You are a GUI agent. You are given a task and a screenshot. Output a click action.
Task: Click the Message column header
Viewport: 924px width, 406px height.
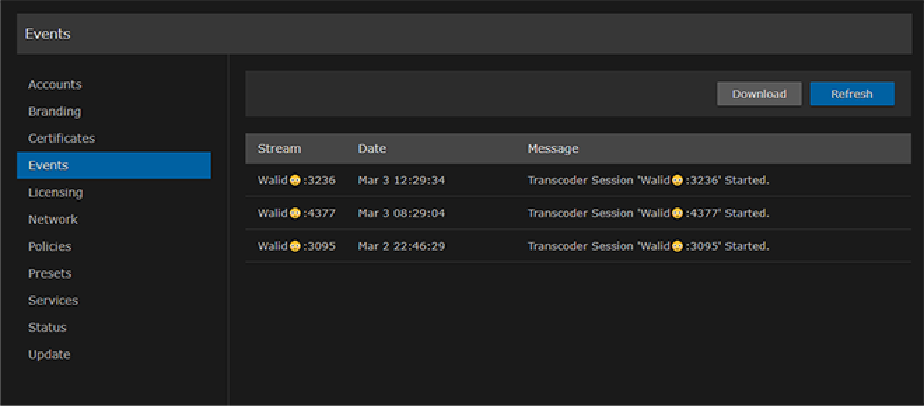point(553,149)
